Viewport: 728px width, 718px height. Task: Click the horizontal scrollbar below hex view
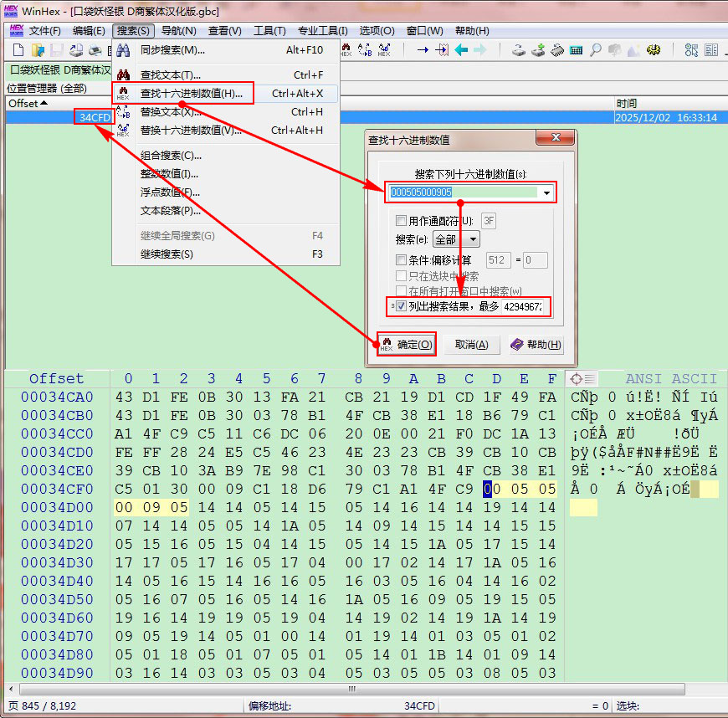352,689
